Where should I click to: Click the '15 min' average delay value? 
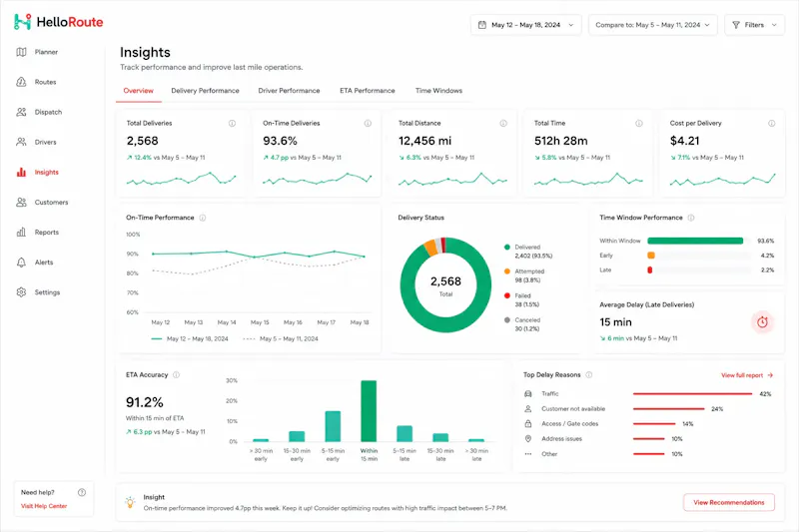coord(615,322)
